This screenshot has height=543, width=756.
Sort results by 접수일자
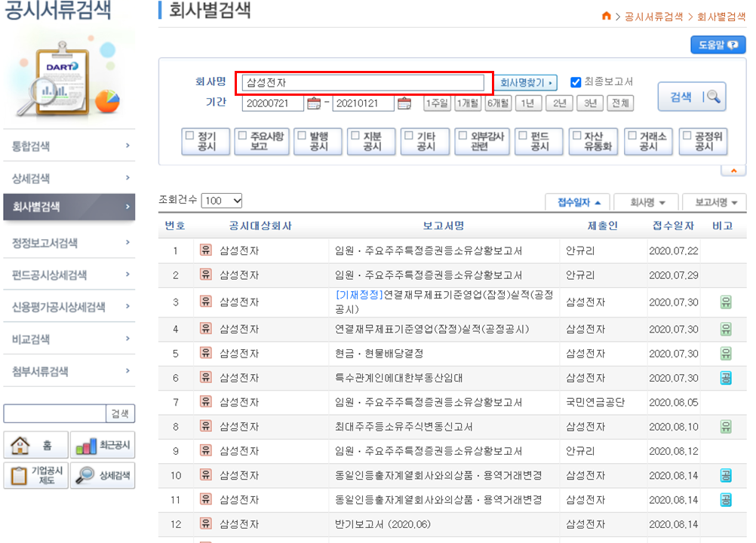578,202
